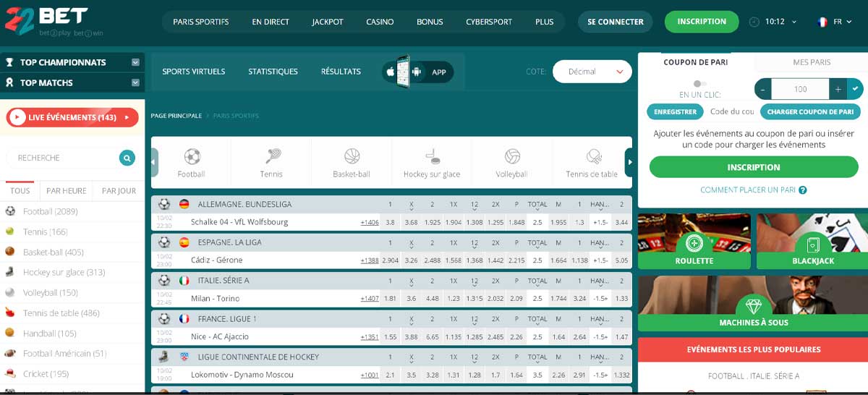Viewport: 868px width, 395px height.
Task: Switch to Par Heure tab
Action: [x=67, y=191]
